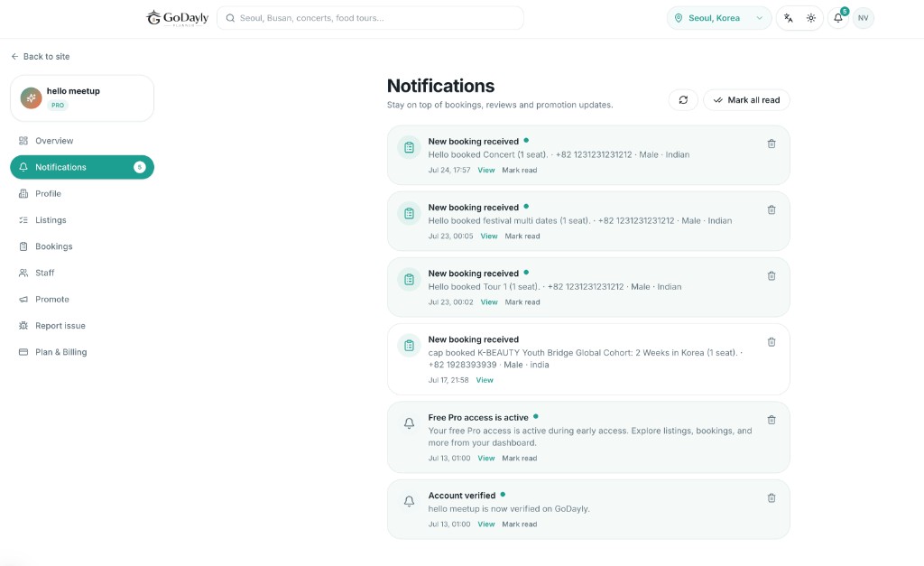Toggle the light/dark theme sun icon
924x566 pixels.
(811, 18)
